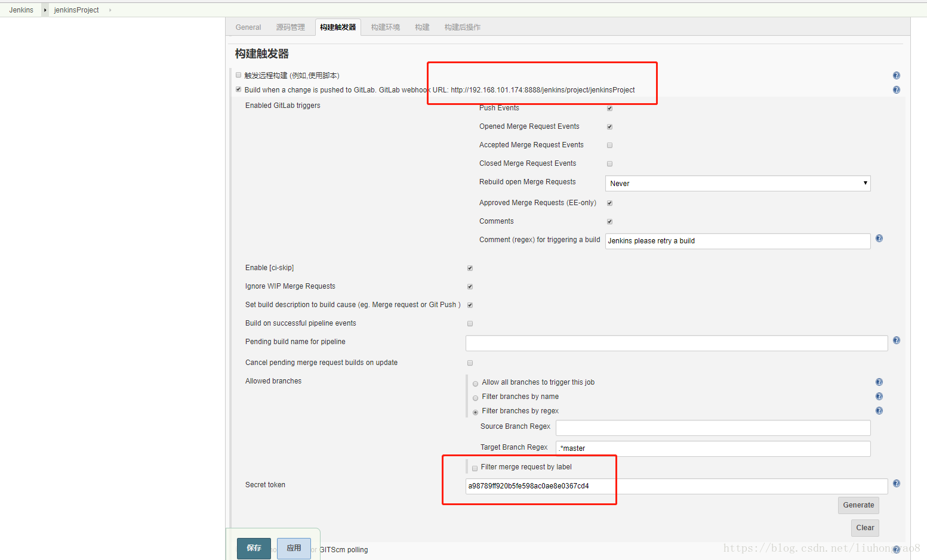The height and width of the screenshot is (560, 927).
Task: Open help for GitLab webhook build option
Action: pyautogui.click(x=896, y=90)
